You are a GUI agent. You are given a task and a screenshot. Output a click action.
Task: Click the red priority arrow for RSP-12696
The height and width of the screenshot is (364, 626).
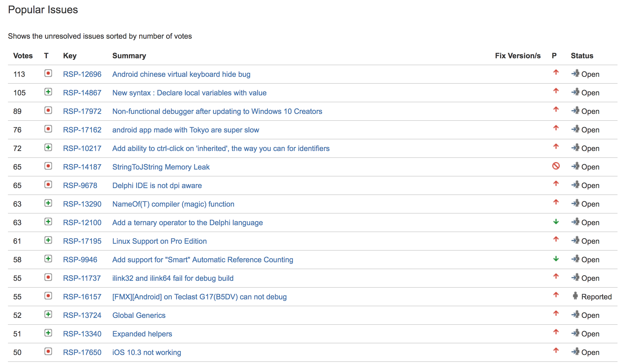(556, 72)
